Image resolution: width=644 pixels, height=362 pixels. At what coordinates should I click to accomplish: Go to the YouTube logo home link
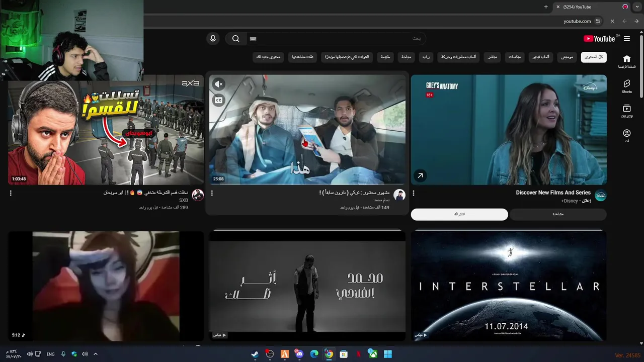[x=599, y=39]
